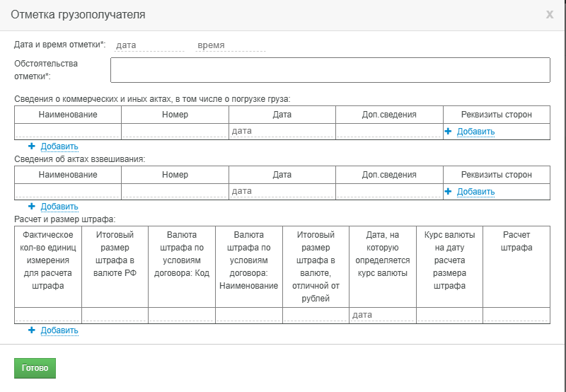Screen dimensions: 566x392
Task: Click Добавить link under commercial acts table
Action: pyautogui.click(x=59, y=146)
